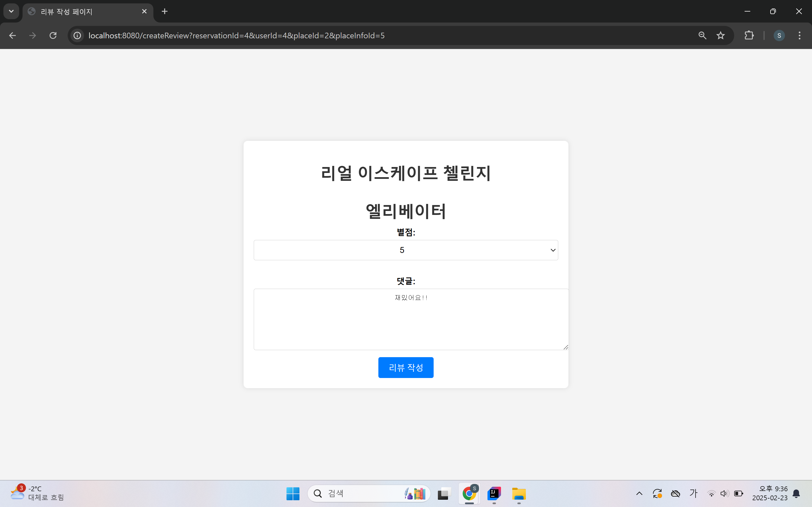Open IntelliJ IDEA from the taskbar
The height and width of the screenshot is (507, 812).
click(x=494, y=493)
